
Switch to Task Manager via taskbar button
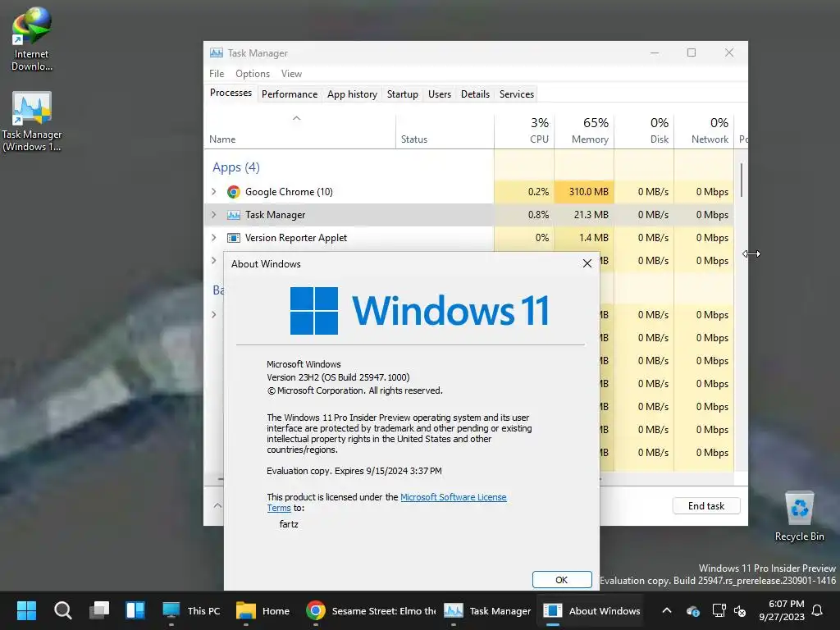(x=487, y=610)
